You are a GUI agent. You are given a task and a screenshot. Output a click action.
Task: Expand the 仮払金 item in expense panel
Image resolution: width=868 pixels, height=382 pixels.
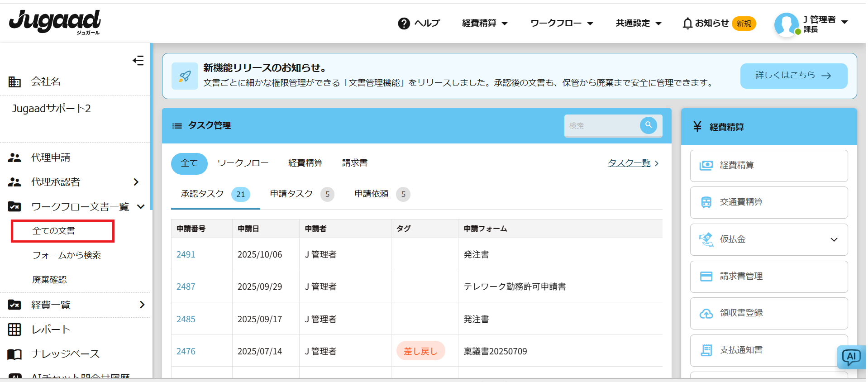(834, 239)
